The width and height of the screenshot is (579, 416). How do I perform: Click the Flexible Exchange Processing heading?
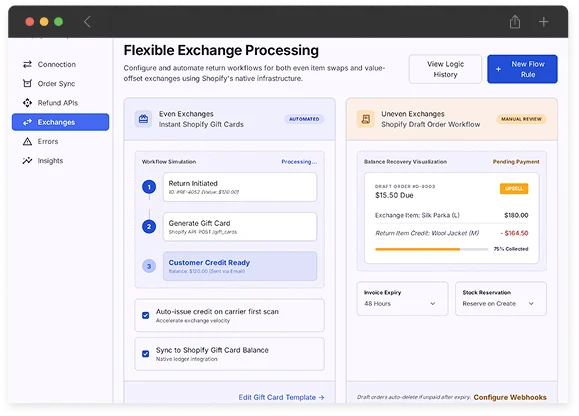[221, 50]
